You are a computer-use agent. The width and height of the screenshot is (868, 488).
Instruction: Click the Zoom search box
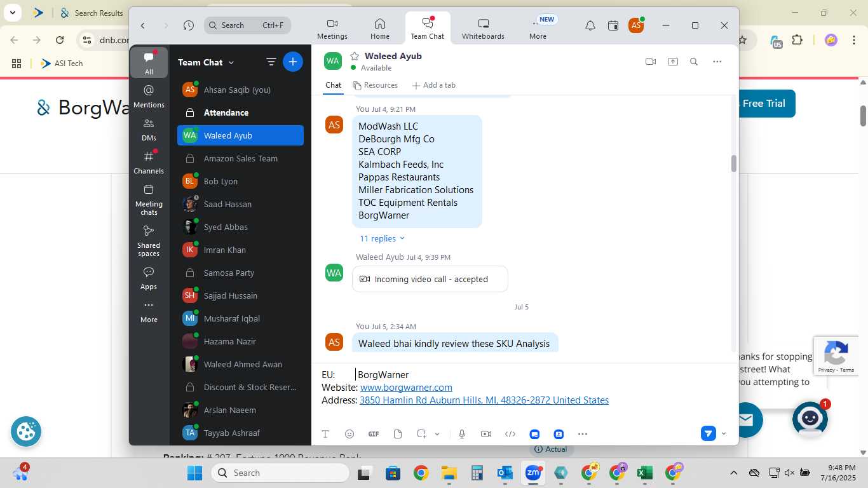[248, 25]
